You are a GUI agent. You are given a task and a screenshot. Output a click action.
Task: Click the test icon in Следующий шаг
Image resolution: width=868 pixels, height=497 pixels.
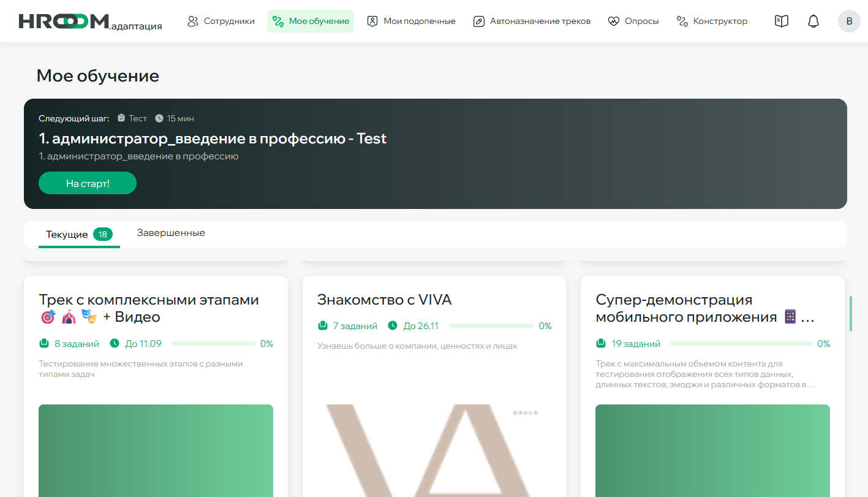(x=121, y=118)
